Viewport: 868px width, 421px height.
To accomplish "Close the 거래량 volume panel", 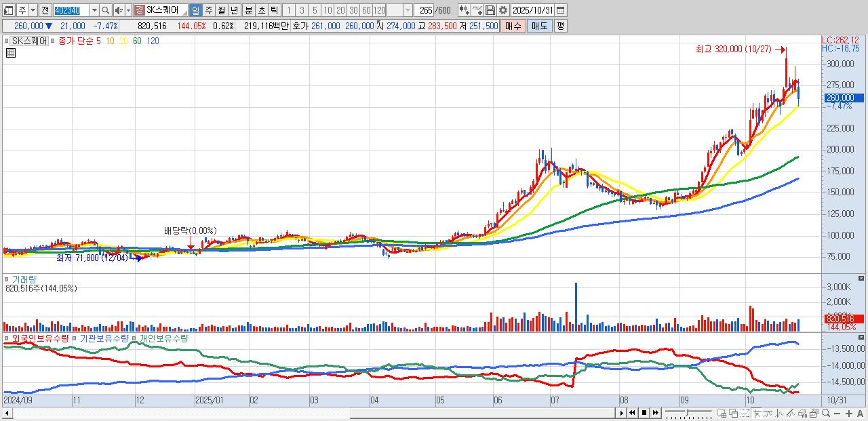I will (862, 278).
